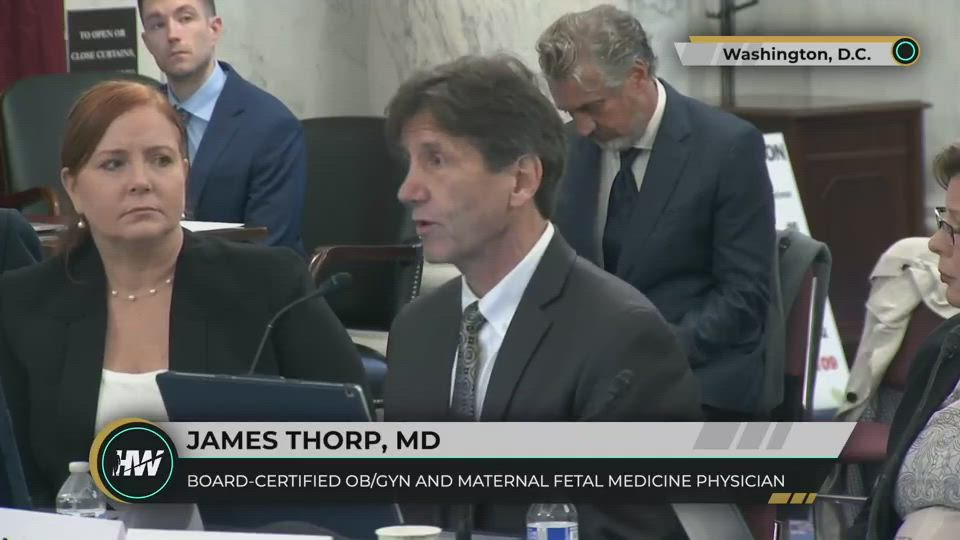Click the water bottle cap at bottom center
This screenshot has width=960, height=540.
click(x=551, y=510)
